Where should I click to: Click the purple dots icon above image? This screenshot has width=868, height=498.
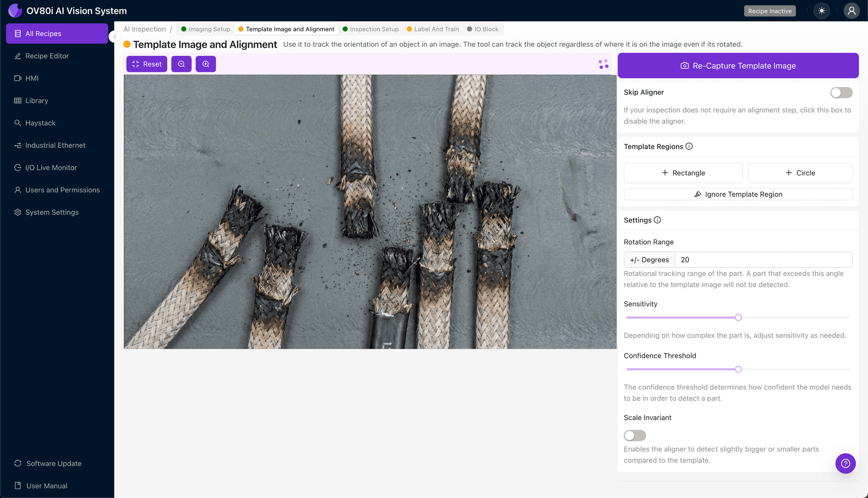tap(603, 64)
